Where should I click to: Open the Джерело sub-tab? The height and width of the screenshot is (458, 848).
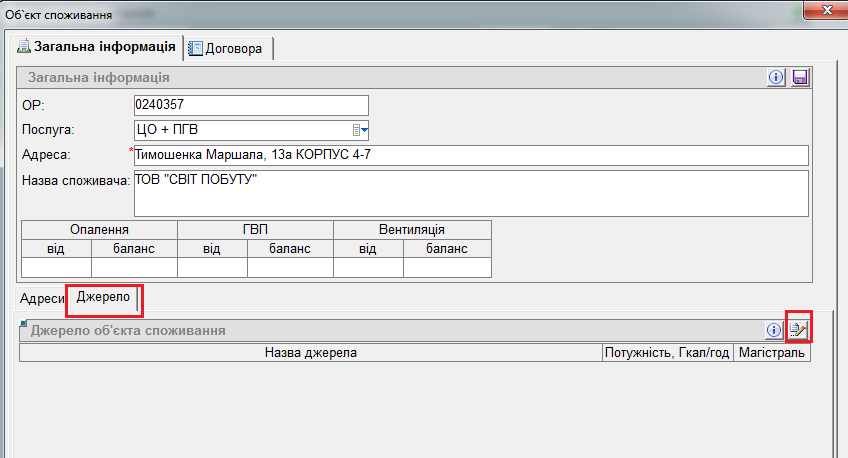[103, 298]
